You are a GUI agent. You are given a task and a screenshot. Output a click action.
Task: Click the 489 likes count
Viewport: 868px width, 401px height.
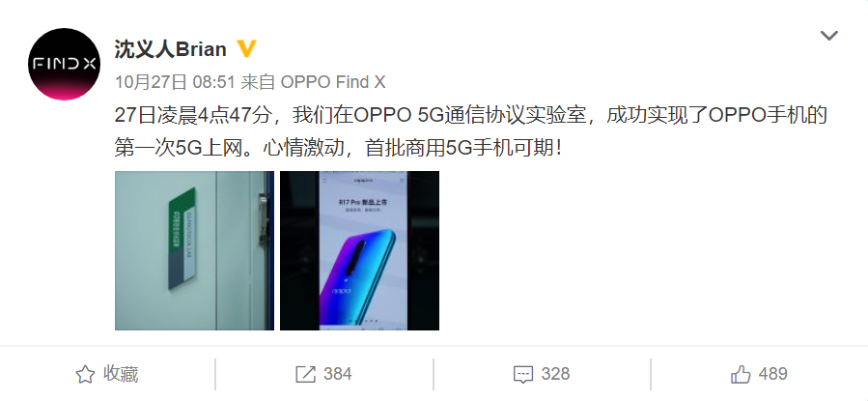pos(772,374)
